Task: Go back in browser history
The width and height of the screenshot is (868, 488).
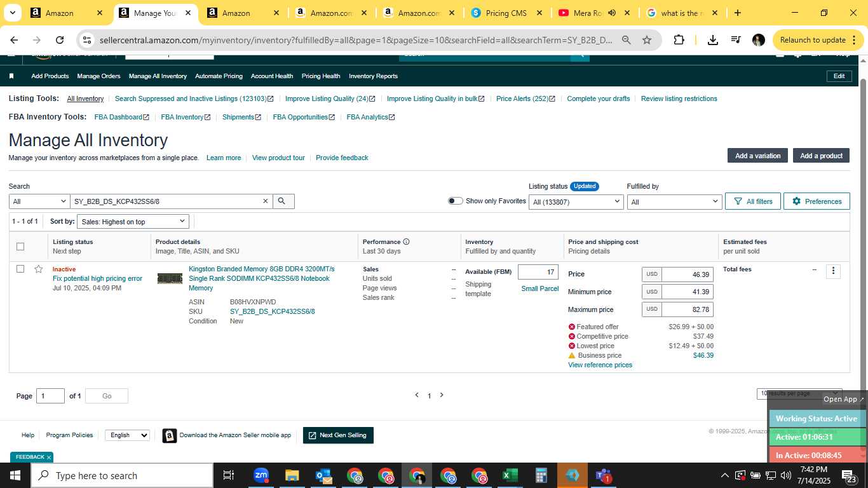Action: (x=14, y=40)
